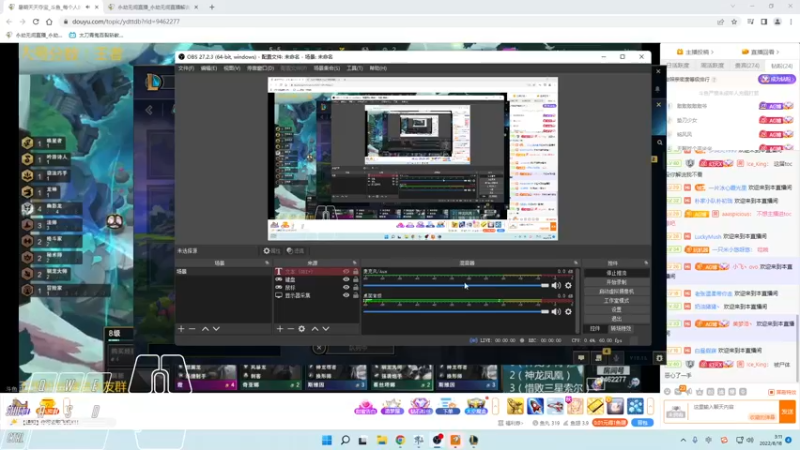This screenshot has height=450, width=800.
Task: Toggle lock on the 键盘 source
Action: pos(356,280)
